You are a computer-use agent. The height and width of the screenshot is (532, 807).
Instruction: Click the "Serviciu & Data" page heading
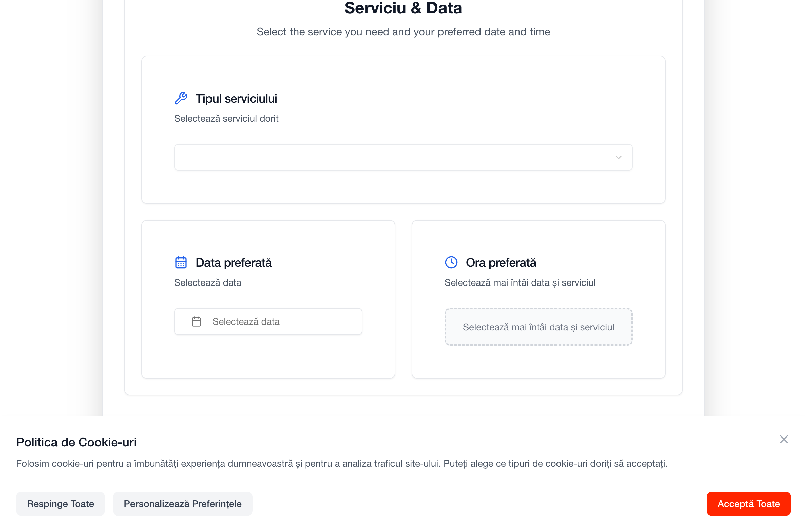pos(403,8)
